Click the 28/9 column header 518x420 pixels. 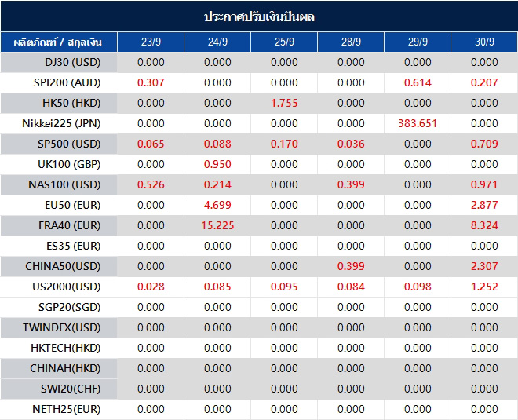(351, 42)
